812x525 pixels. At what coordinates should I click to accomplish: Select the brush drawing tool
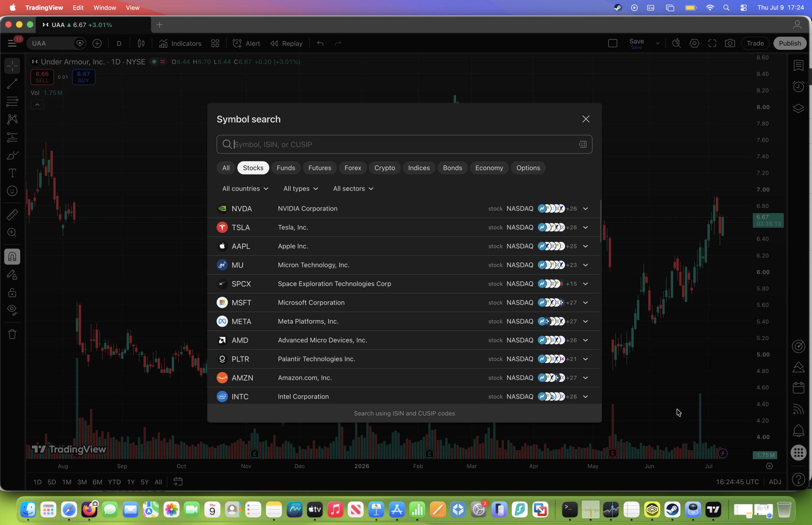(x=12, y=155)
